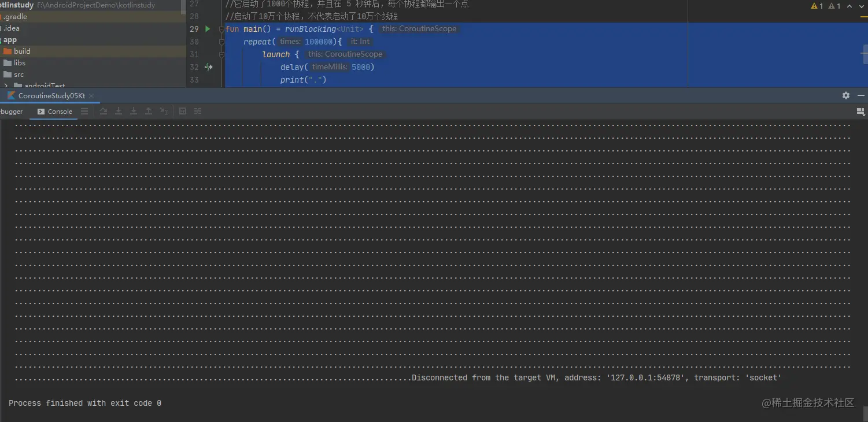Click the comment on line 27
868x422 pixels.
coord(347,4)
